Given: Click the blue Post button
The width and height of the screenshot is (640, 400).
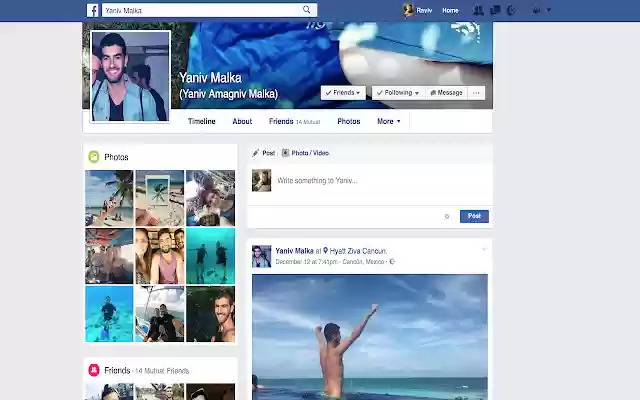Looking at the screenshot, I should [x=474, y=216].
